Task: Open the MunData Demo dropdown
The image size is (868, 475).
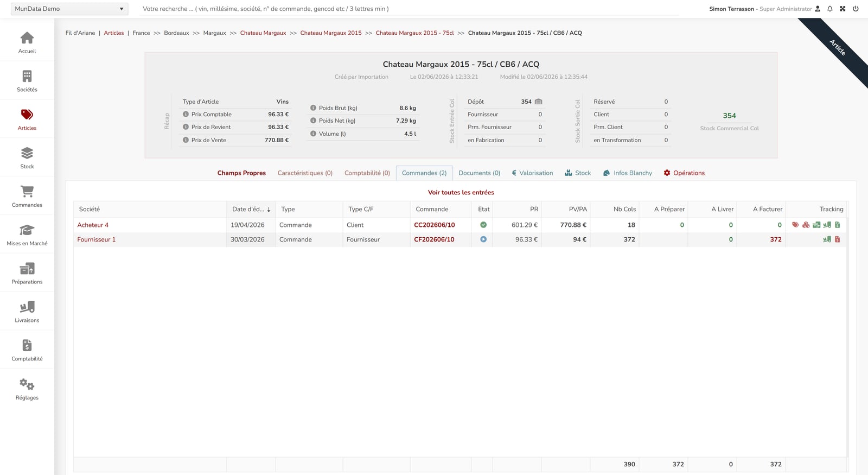Action: 69,9
